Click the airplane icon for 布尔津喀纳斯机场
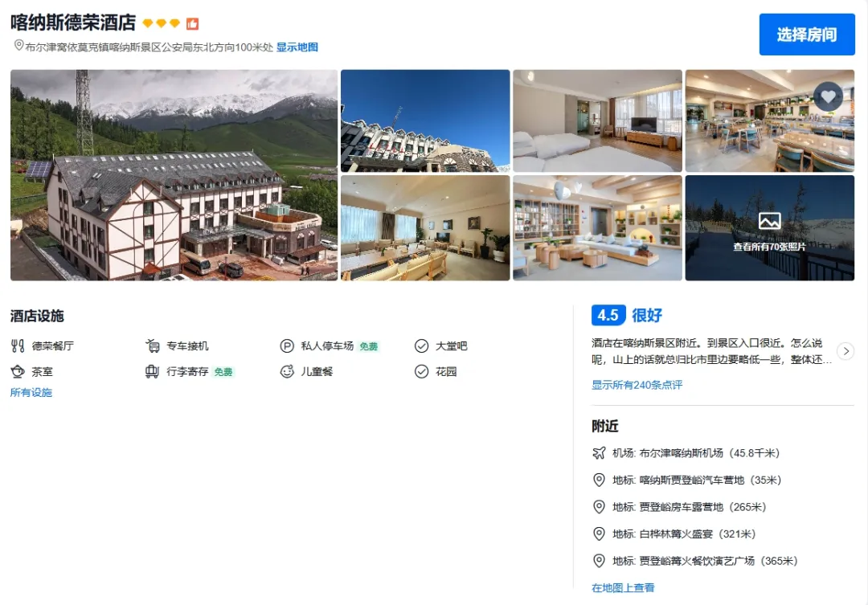The image size is (868, 605). click(x=599, y=453)
